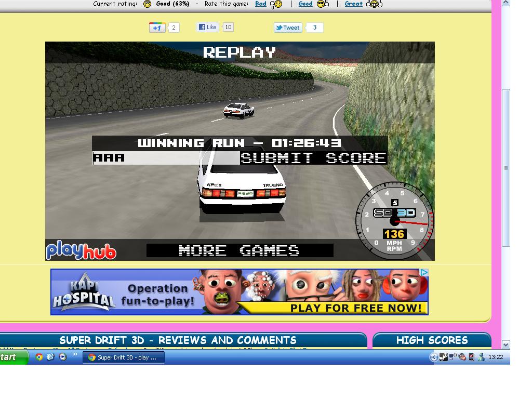Screen dimensions: 532x399
Task: Click the grinning smiley beside Great
Action: [374, 4]
